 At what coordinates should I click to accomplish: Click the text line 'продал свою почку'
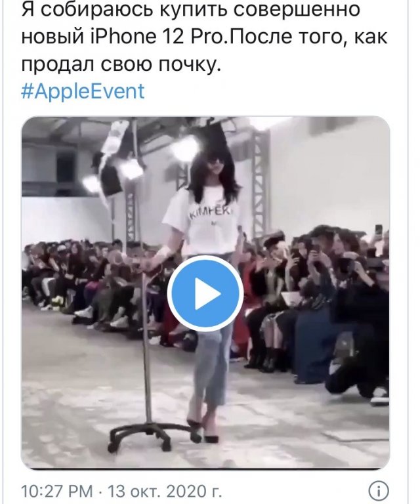121,64
